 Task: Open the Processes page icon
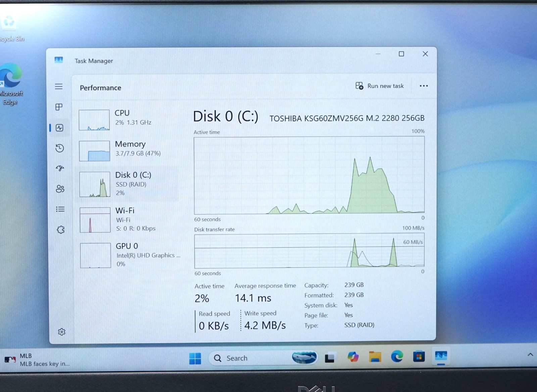click(x=59, y=107)
